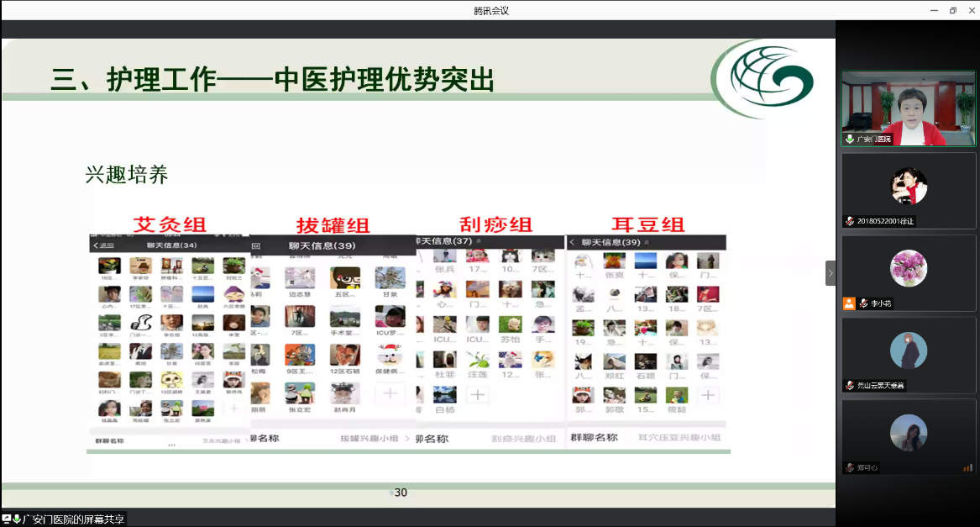
Task: Restore the meeting window size
Action: tap(952, 10)
